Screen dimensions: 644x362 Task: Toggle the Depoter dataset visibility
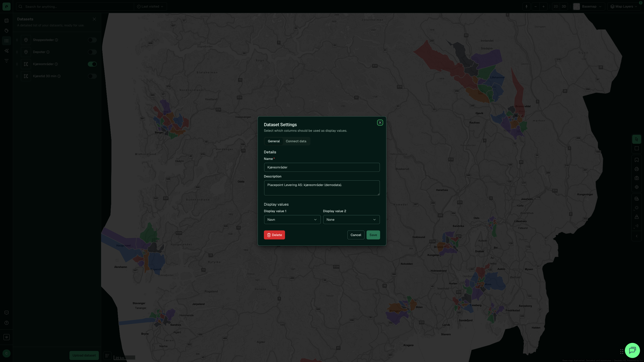click(x=92, y=52)
